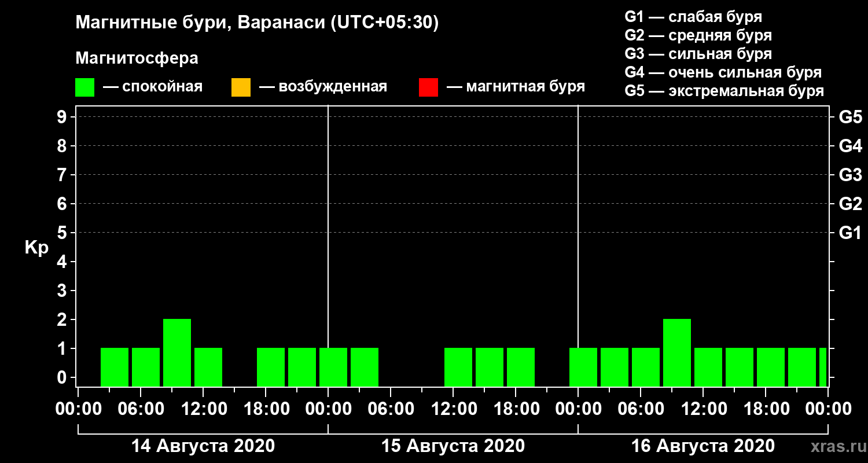
Task: Click the '— спокойная' legend label
Action: (153, 87)
